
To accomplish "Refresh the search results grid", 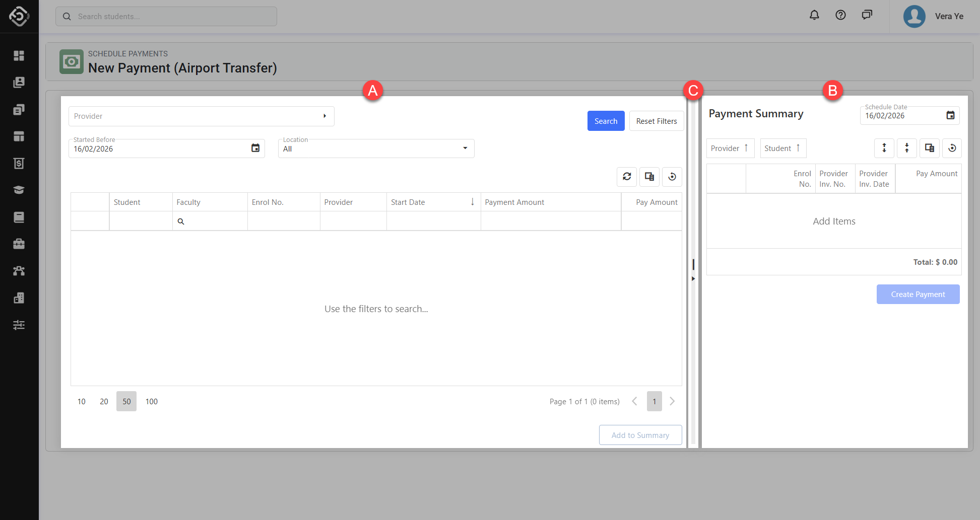I will click(x=627, y=177).
